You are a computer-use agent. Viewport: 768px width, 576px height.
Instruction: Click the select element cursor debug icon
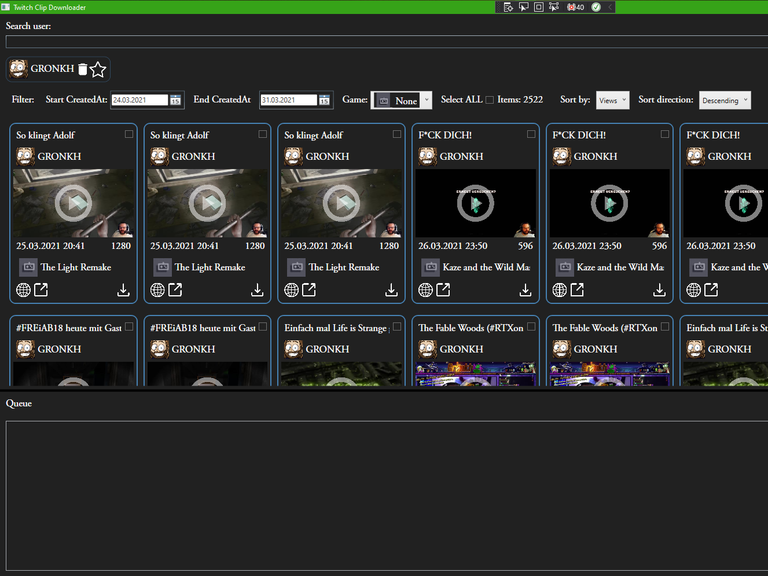(x=524, y=7)
